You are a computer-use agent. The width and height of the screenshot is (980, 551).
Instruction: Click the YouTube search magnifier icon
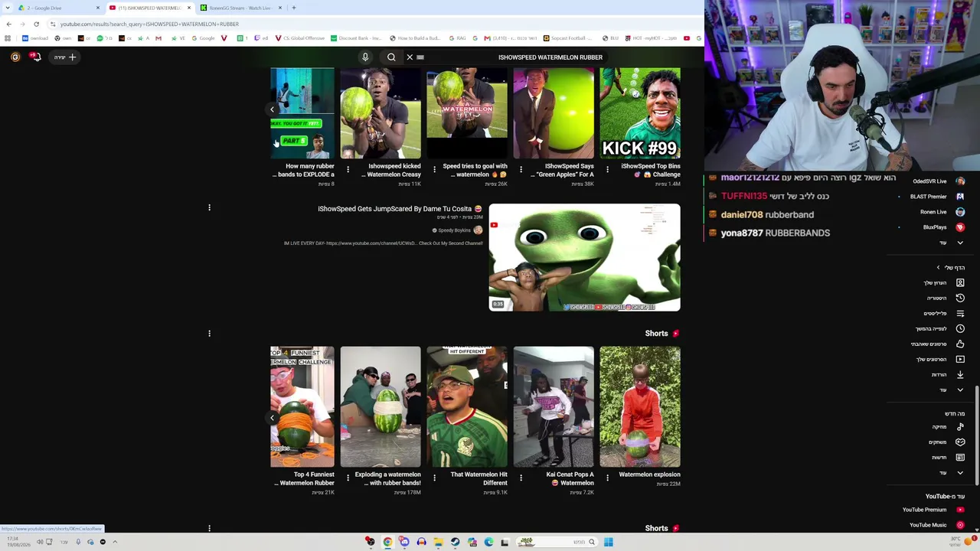point(391,57)
